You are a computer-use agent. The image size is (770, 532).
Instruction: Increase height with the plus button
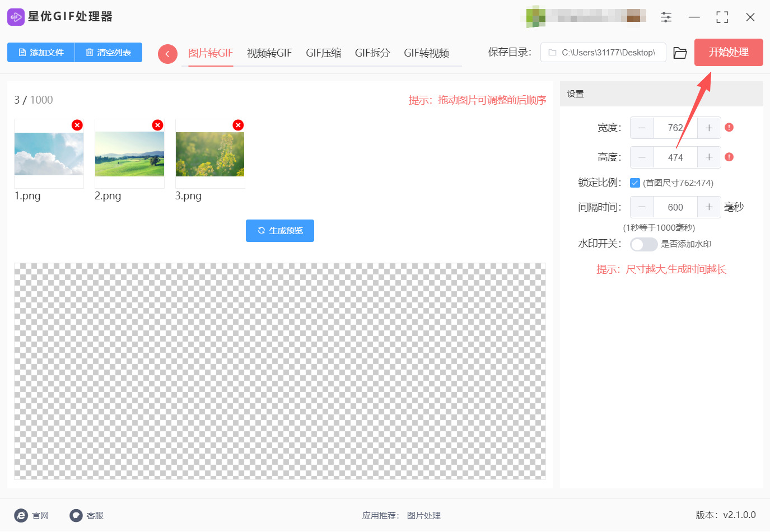coord(709,157)
